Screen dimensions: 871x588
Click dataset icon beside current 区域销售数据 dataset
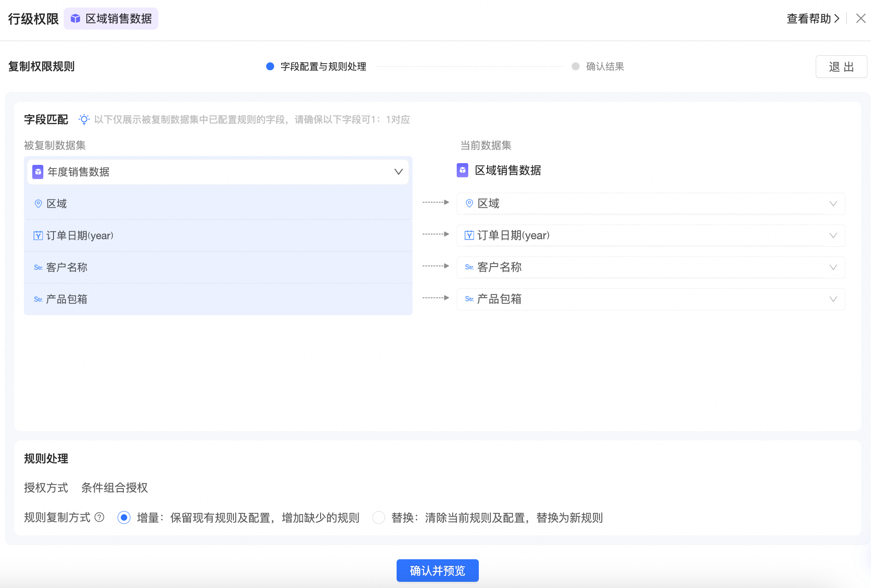[462, 170]
